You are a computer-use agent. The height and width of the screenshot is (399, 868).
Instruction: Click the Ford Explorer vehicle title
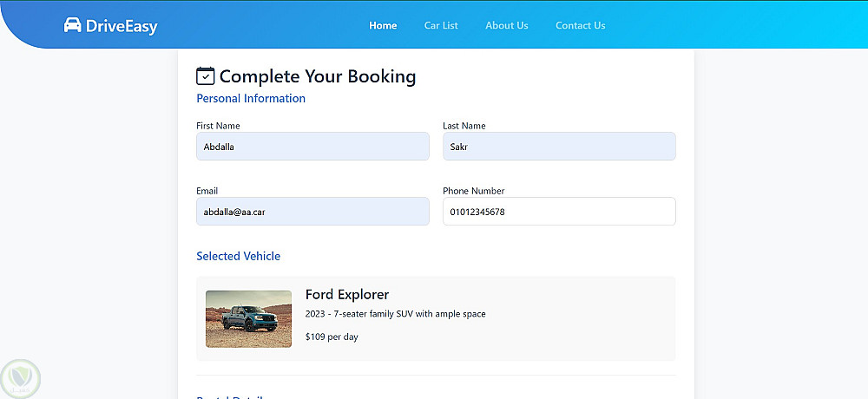click(347, 295)
